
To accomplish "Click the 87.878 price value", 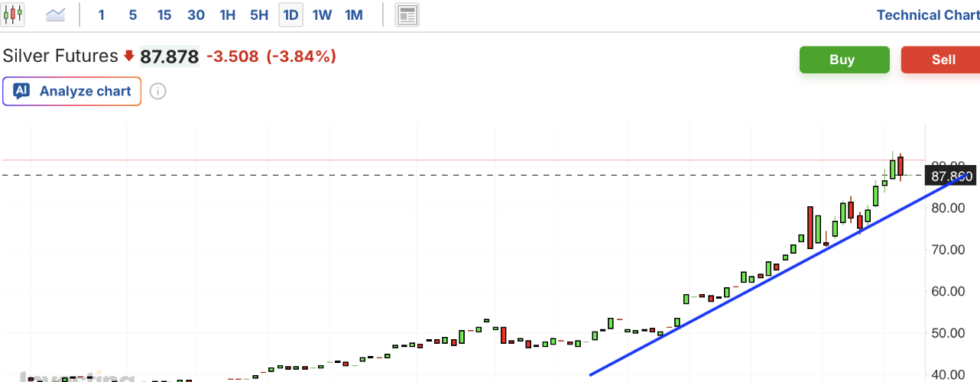I will [169, 57].
